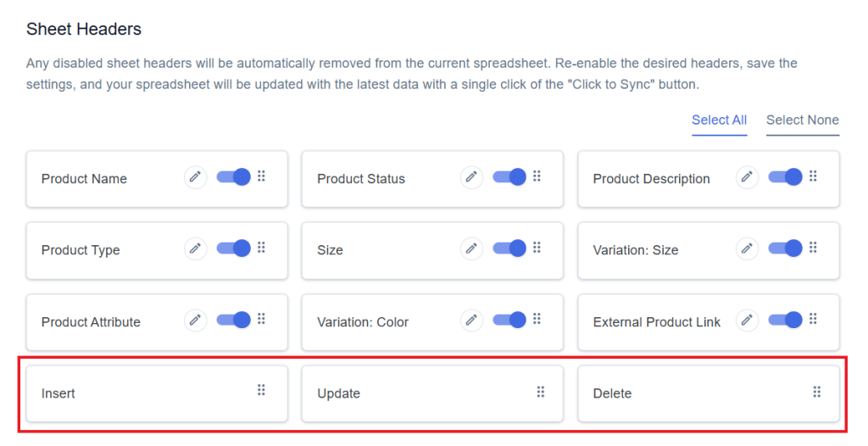Disable the Product Type toggle
The height and width of the screenshot is (446, 868).
pos(234,248)
